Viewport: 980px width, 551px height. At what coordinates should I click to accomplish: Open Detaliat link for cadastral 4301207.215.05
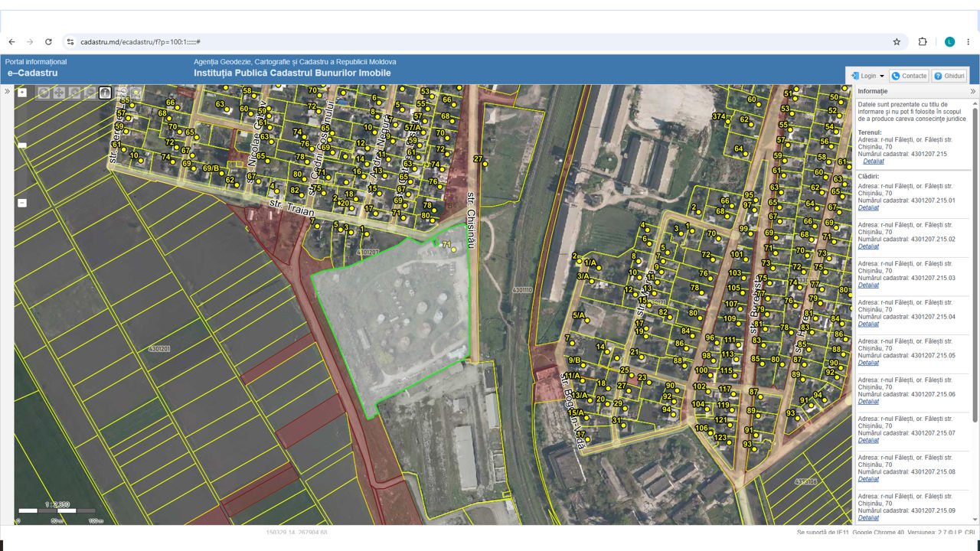click(x=868, y=363)
